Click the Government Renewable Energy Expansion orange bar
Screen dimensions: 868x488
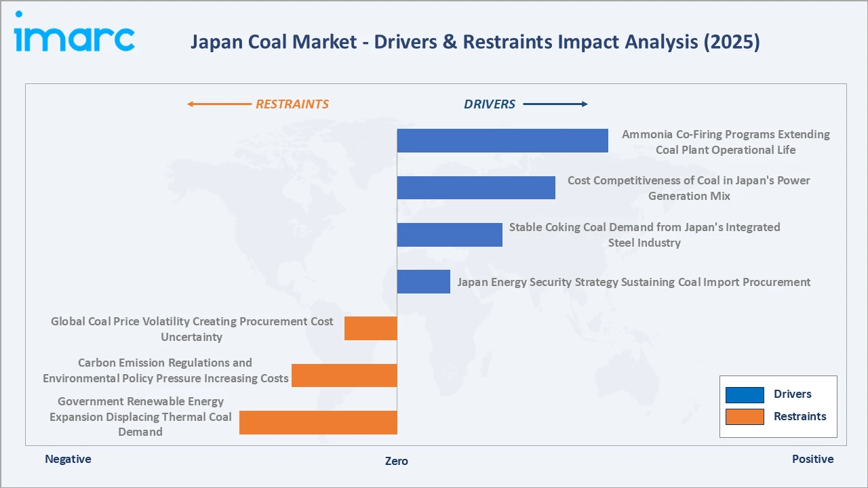click(x=318, y=422)
